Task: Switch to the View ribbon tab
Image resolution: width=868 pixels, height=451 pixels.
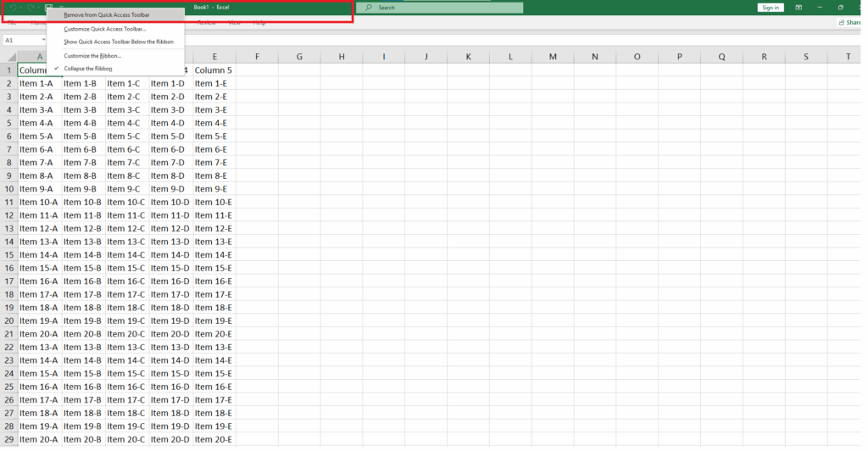Action: coord(235,23)
